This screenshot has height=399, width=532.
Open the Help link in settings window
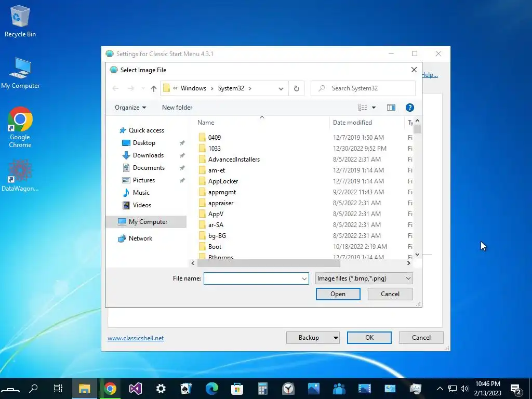pyautogui.click(x=430, y=75)
